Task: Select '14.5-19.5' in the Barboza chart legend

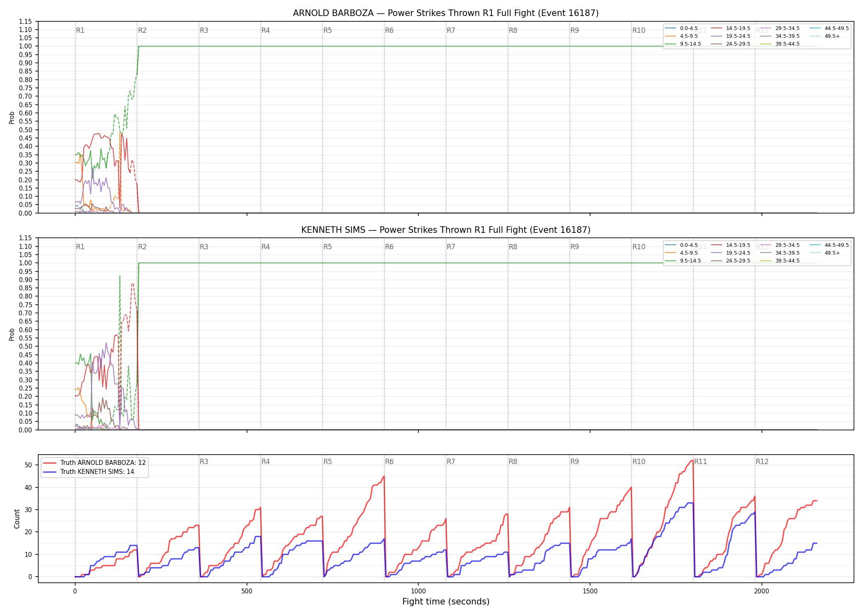Action: pos(738,28)
